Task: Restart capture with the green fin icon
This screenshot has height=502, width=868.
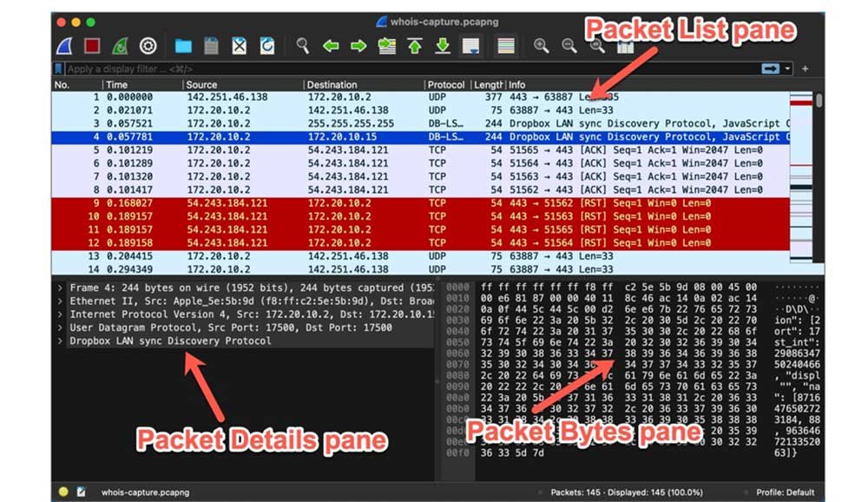Action: click(120, 46)
